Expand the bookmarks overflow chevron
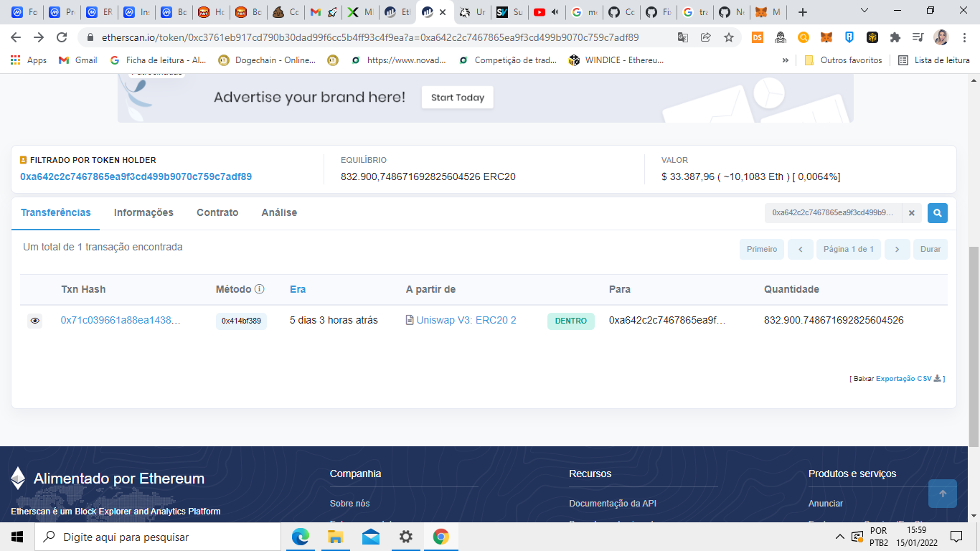The image size is (980, 551). [x=786, y=60]
